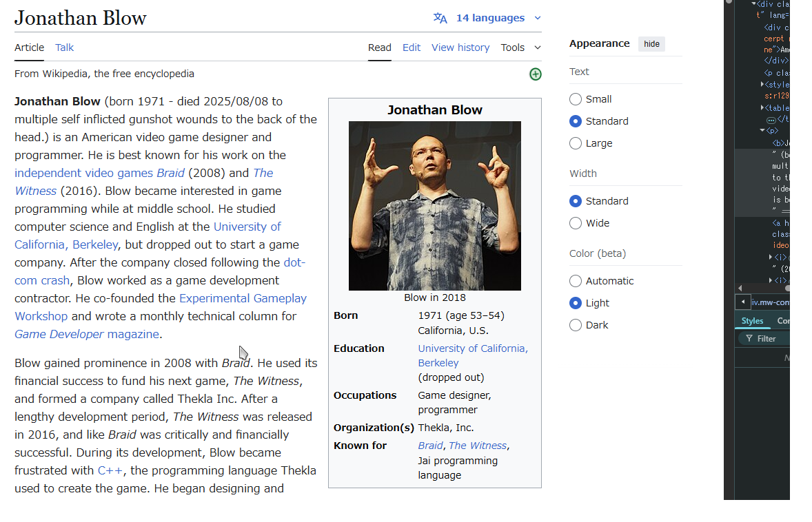Screen dimensions: 812x522
Task: Switch to the Styles tab in DevTools
Action: pos(752,321)
